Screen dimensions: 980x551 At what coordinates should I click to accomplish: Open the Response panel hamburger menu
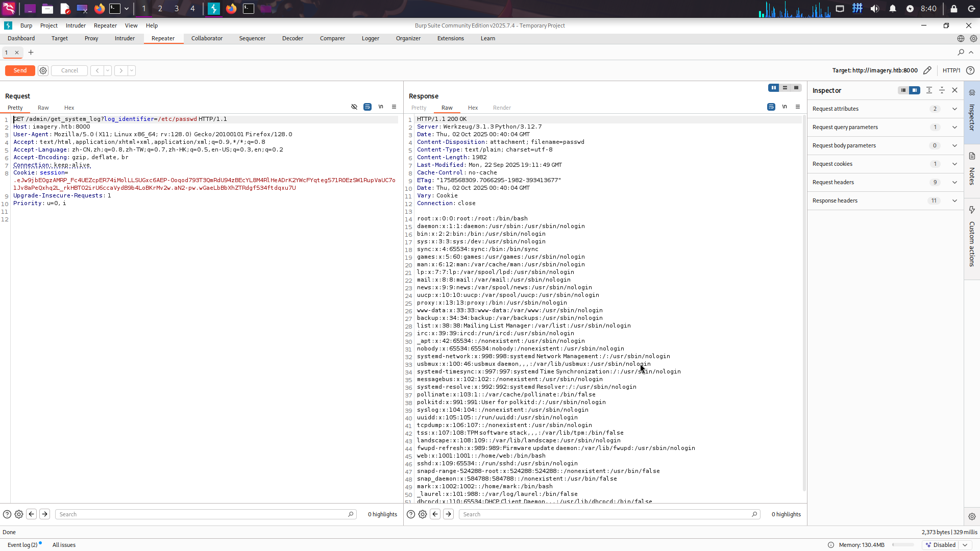[x=798, y=107]
